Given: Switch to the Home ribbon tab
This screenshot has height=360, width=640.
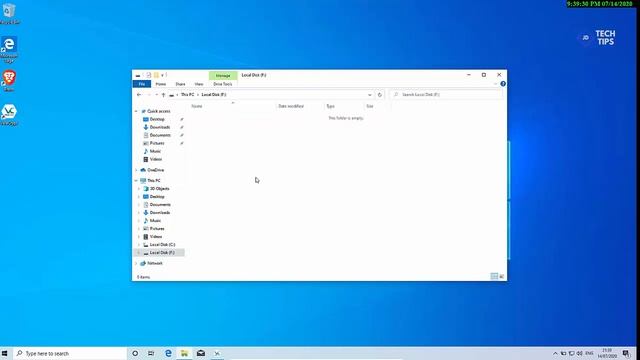Looking at the screenshot, I should pos(161,84).
